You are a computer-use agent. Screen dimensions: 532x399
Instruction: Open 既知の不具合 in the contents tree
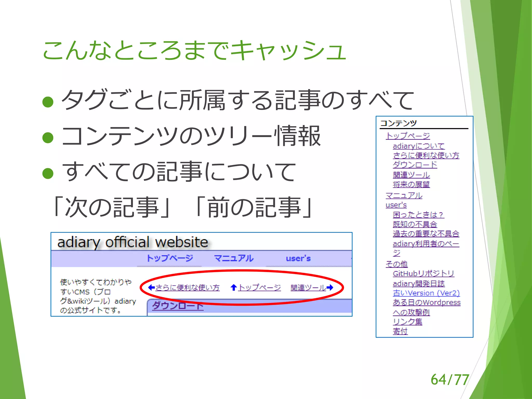pyautogui.click(x=415, y=224)
